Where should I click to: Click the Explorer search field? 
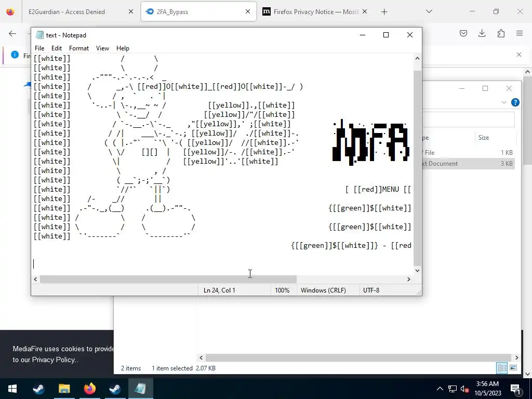468,120
